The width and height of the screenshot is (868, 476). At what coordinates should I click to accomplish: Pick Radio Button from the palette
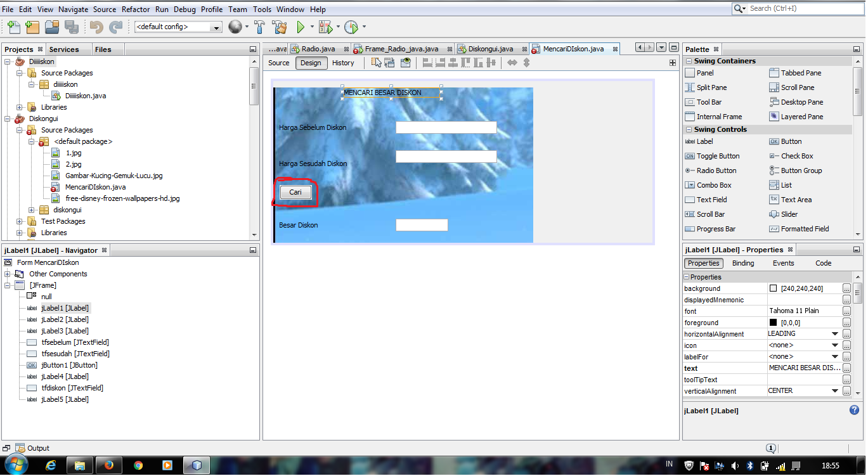[711, 170]
